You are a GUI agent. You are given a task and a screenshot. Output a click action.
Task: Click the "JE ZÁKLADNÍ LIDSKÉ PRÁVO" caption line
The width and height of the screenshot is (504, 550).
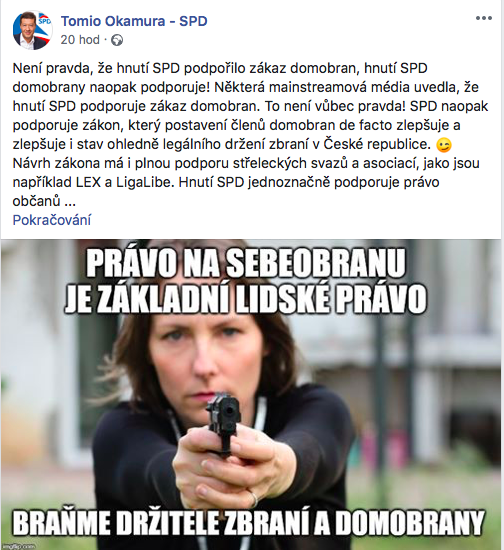tap(246, 299)
